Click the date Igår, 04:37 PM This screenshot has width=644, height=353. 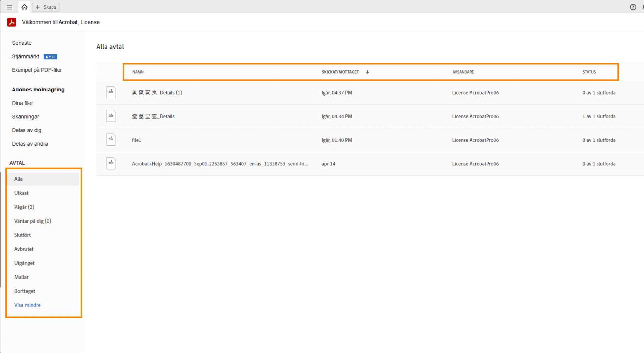(337, 93)
